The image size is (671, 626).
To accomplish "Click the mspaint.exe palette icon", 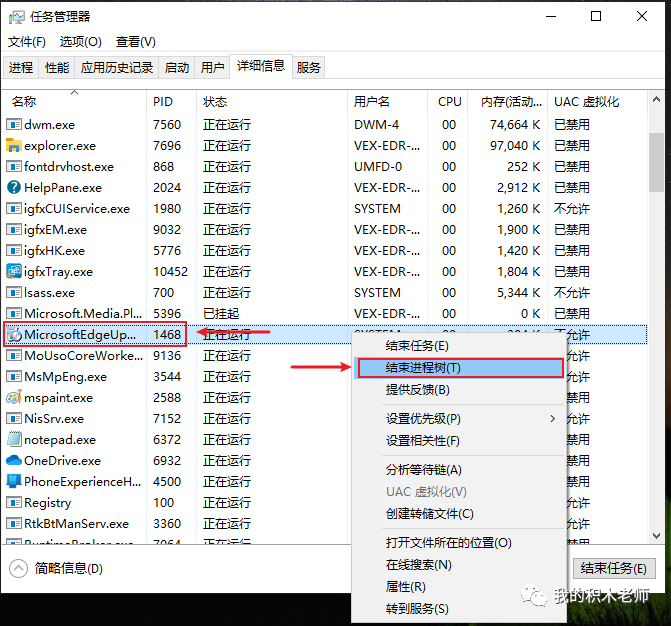I will tap(14, 397).
